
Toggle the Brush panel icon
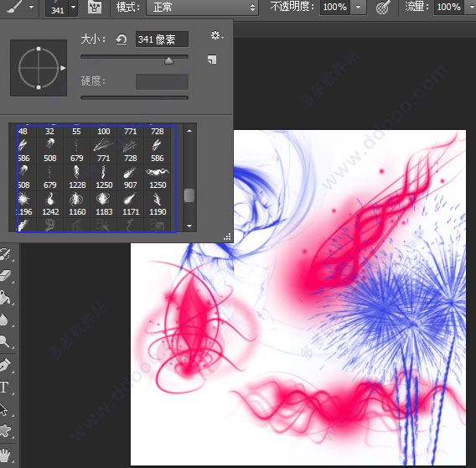[x=95, y=7]
